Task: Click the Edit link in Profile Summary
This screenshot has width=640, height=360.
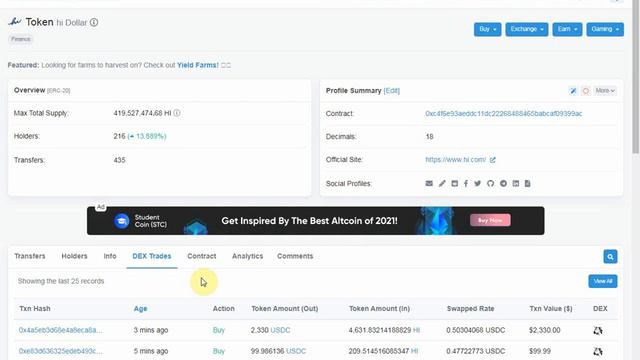Action: [391, 91]
